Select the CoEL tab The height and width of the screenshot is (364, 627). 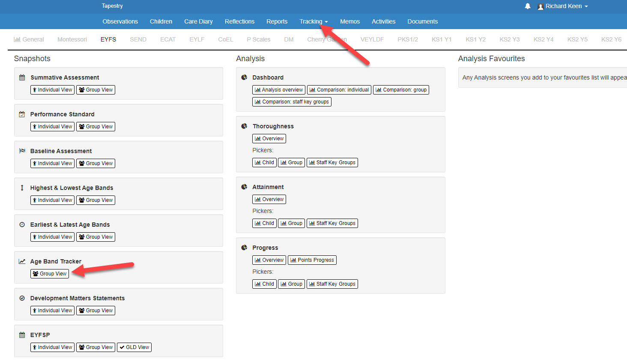click(226, 39)
